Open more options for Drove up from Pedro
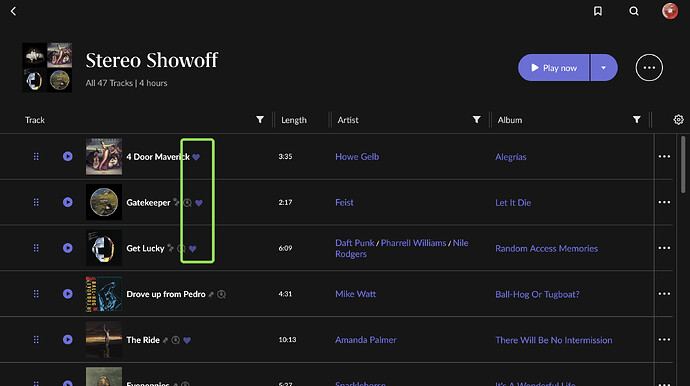The width and height of the screenshot is (690, 386). tap(664, 294)
